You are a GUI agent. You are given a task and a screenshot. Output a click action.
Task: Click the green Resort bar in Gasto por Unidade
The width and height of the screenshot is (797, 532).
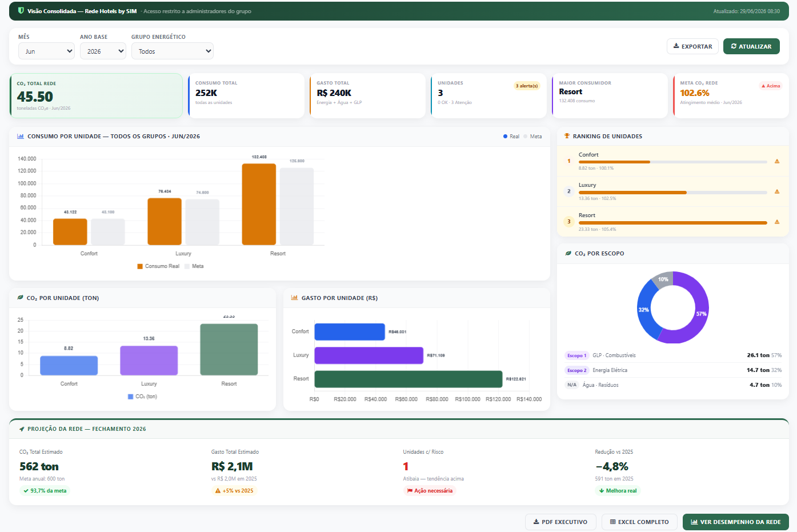tap(408, 379)
